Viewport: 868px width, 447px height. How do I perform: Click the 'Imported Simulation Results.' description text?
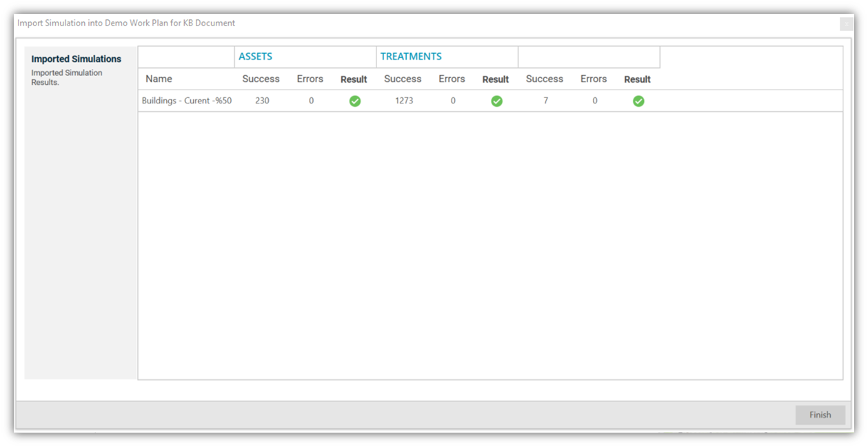(67, 77)
